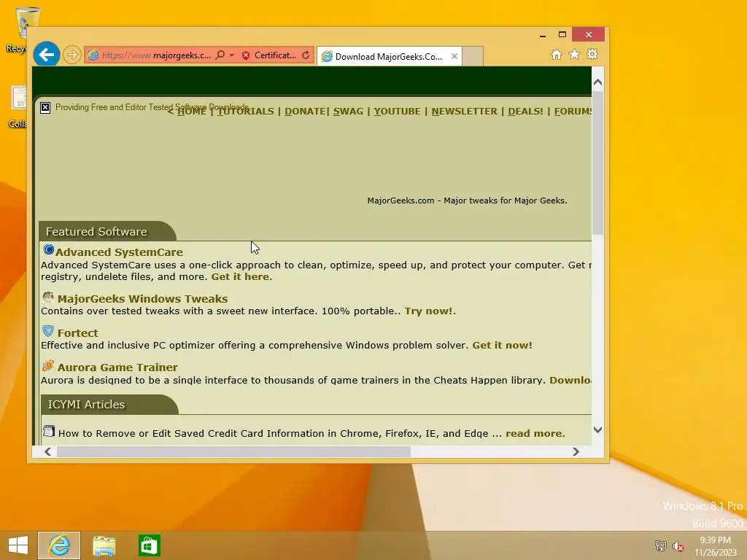Close the Download MajorGeeks.Com tab
747x560 pixels.
point(454,56)
